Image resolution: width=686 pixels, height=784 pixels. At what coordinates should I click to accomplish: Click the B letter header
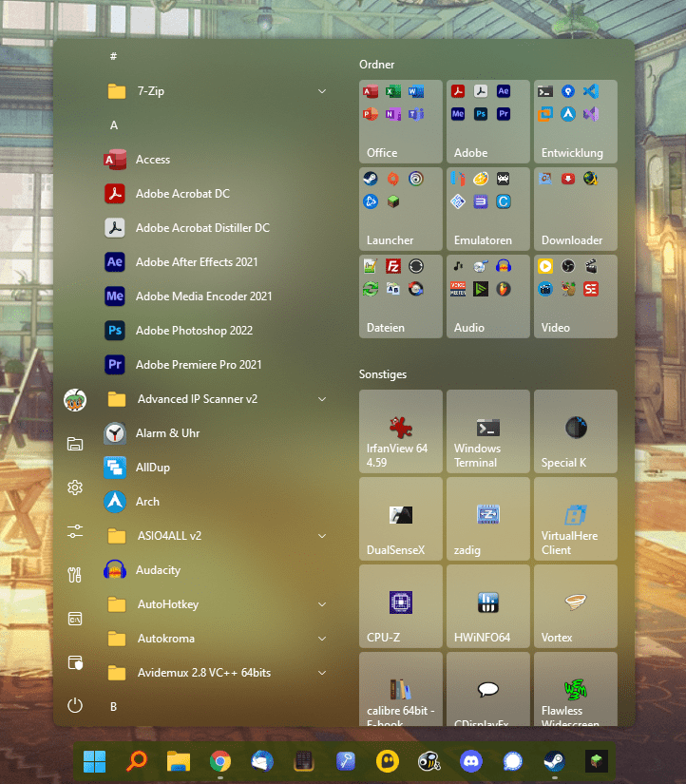tap(113, 706)
